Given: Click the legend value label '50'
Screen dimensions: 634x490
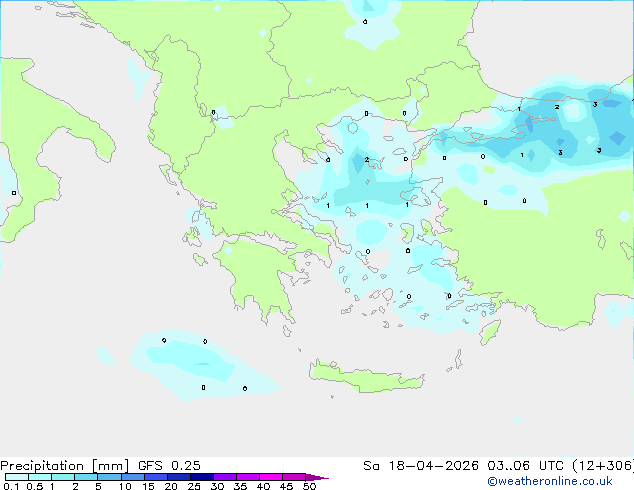Looking at the screenshot, I should 310,486.
